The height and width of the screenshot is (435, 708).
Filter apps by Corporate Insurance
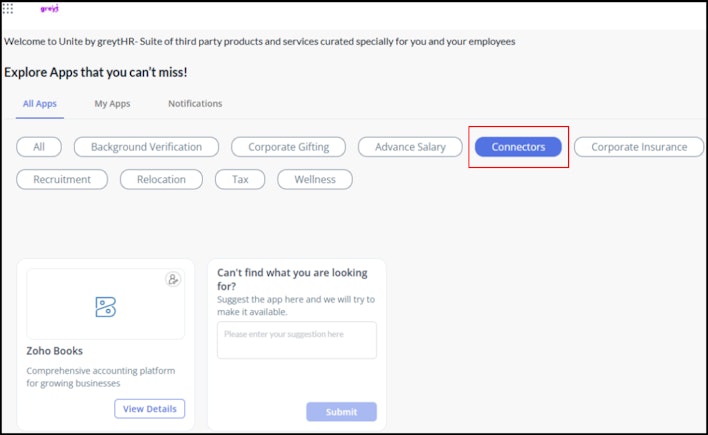tap(639, 147)
